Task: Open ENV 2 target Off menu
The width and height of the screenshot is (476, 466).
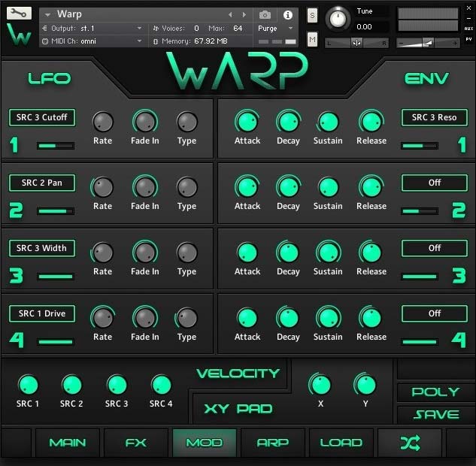Action: 435,183
